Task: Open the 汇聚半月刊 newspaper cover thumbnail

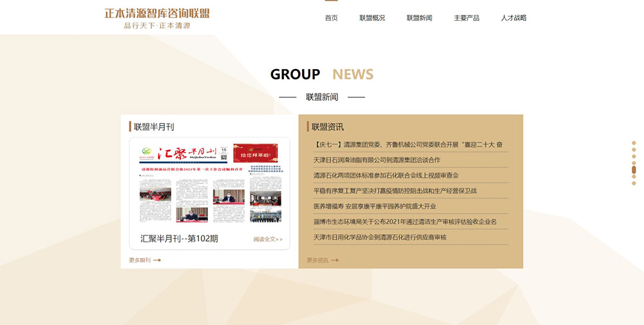Action: 209,182
